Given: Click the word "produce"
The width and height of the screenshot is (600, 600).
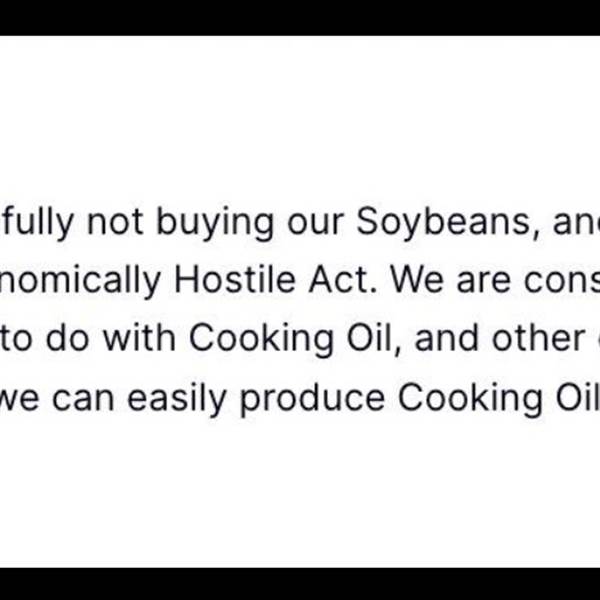Looking at the screenshot, I should 313,397.
